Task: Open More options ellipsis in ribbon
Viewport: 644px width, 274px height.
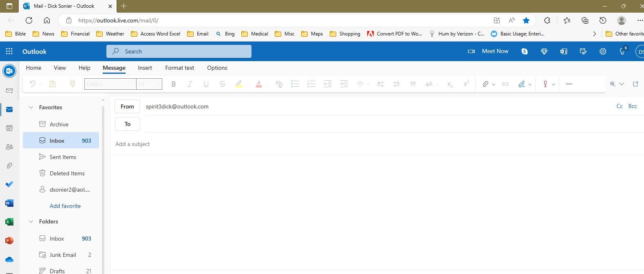Action: (569, 84)
